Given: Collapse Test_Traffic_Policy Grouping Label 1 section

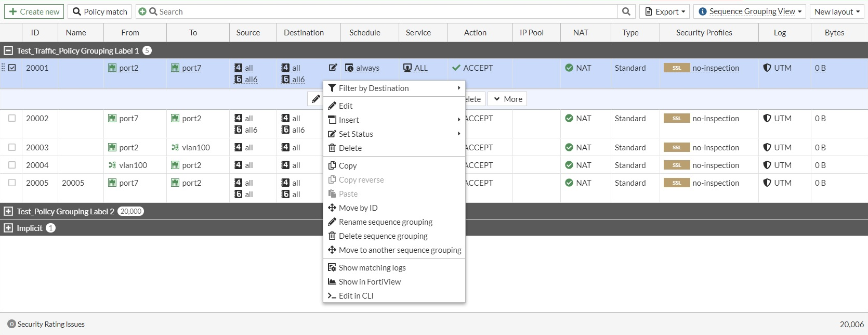Looking at the screenshot, I should click(8, 50).
